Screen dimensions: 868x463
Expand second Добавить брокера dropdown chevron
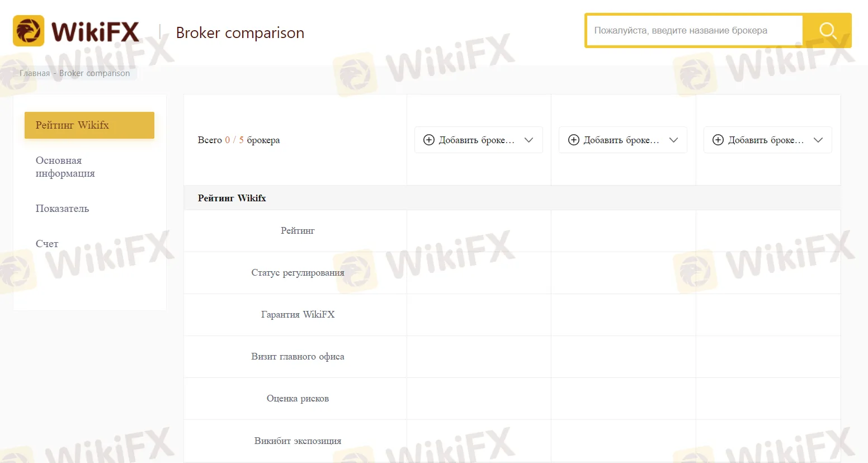coord(674,140)
